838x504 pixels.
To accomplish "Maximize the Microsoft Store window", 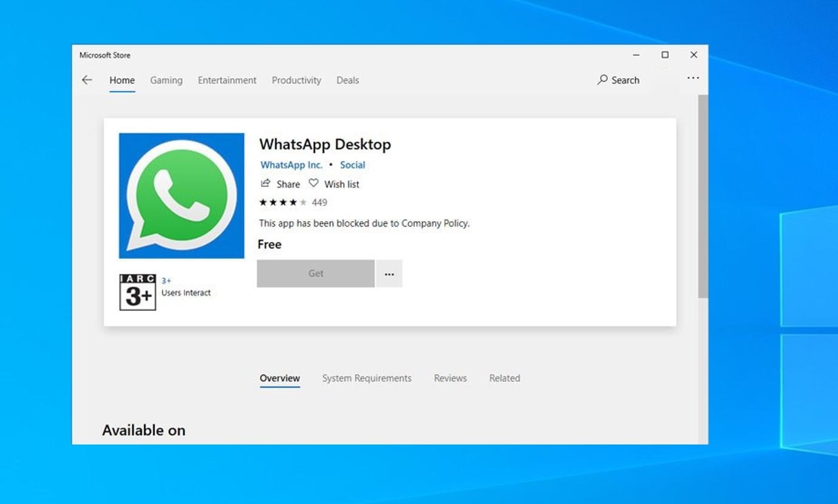I will pos(665,55).
